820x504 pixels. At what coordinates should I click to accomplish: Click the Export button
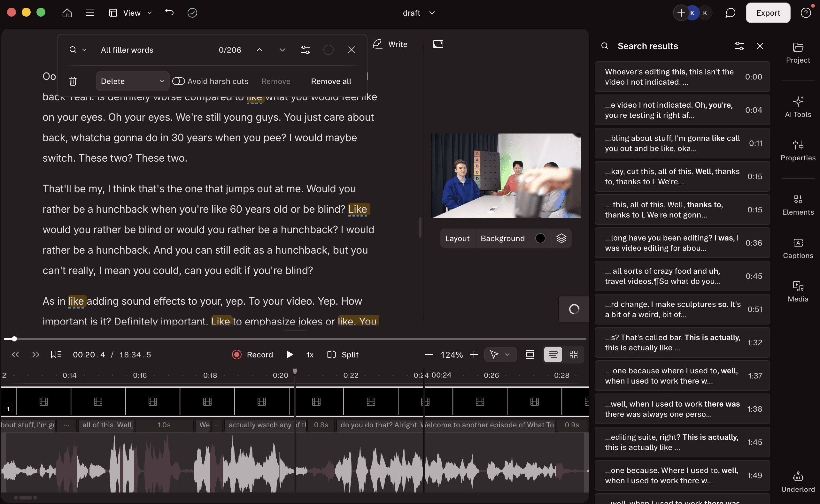coord(768,13)
